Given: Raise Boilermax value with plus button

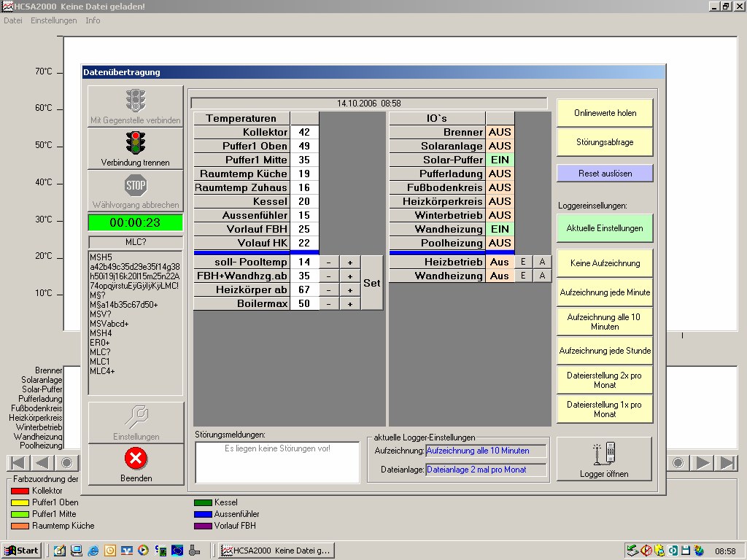Looking at the screenshot, I should (349, 303).
